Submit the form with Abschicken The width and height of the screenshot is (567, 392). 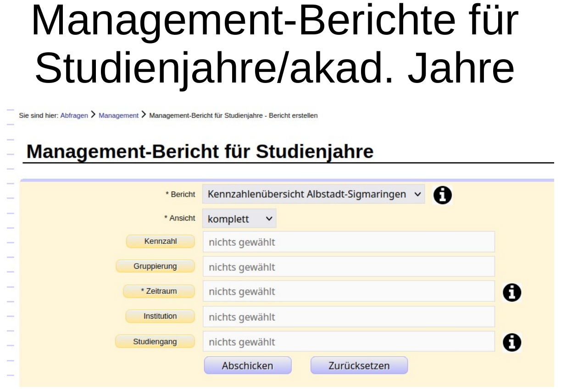[248, 366]
